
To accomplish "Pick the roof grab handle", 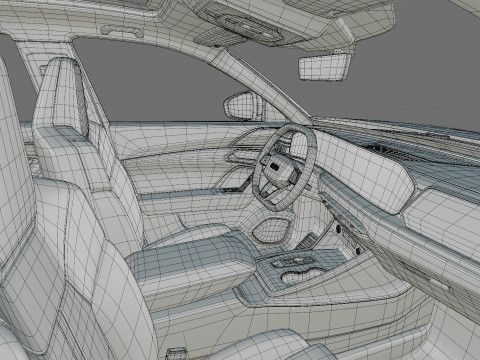I will pos(122,30).
